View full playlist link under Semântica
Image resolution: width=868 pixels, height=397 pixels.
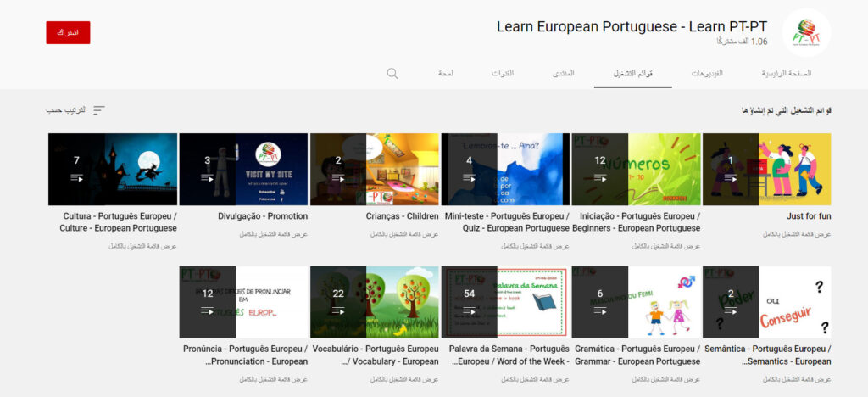[797, 380]
